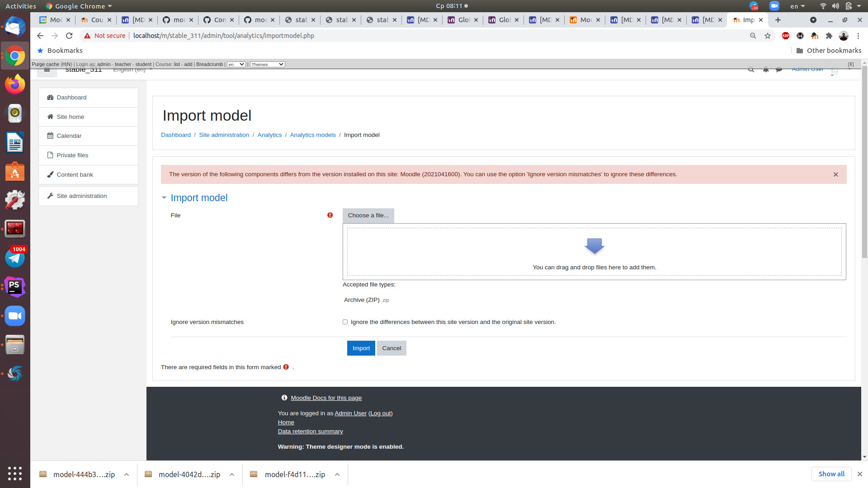The height and width of the screenshot is (488, 868).
Task: Click the Zoom tray indicator icon
Action: pyautogui.click(x=774, y=6)
